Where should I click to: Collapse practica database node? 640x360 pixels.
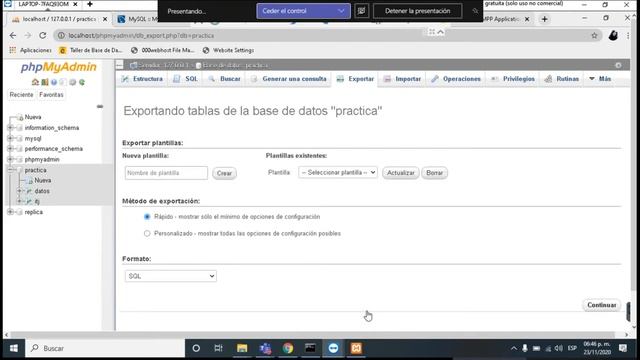[10, 170]
